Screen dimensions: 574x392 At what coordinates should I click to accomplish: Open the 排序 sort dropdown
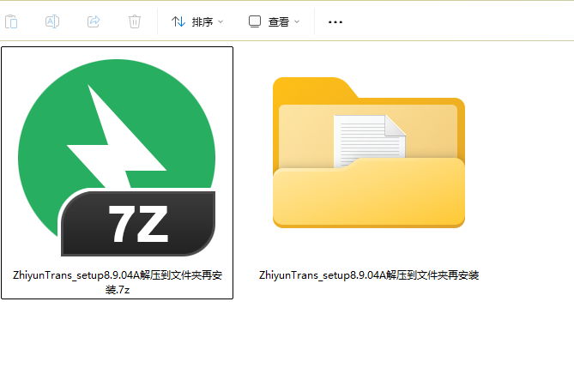coord(197,22)
